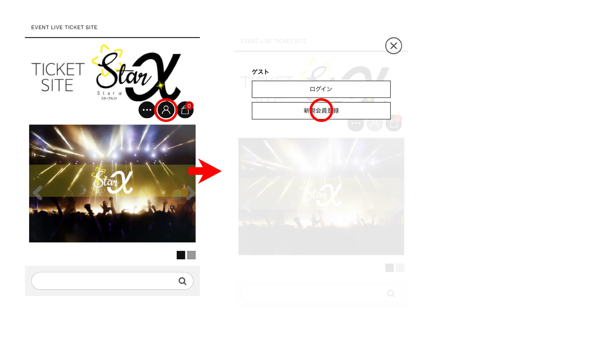Click the ログイン button
This screenshot has width=607, height=364.
321,89
